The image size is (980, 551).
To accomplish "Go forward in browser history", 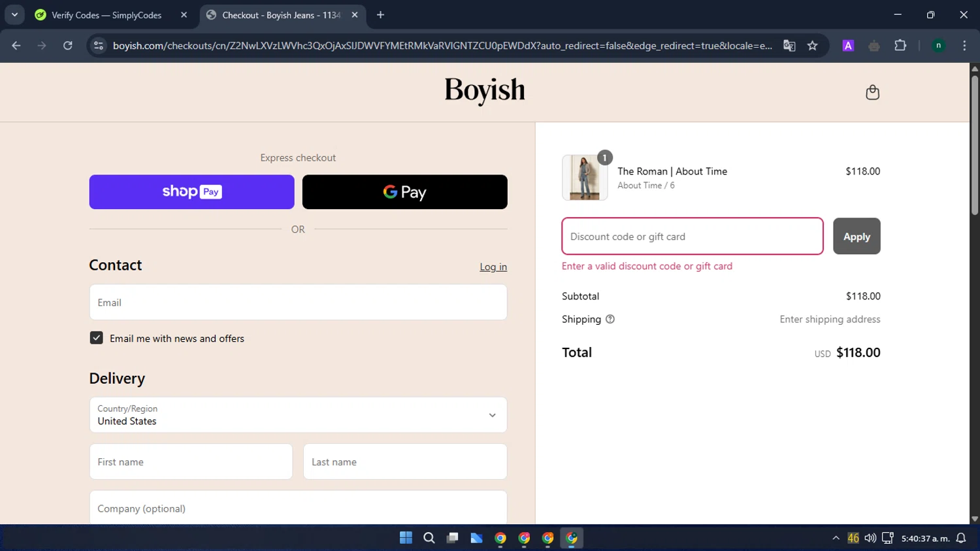I will click(x=42, y=45).
